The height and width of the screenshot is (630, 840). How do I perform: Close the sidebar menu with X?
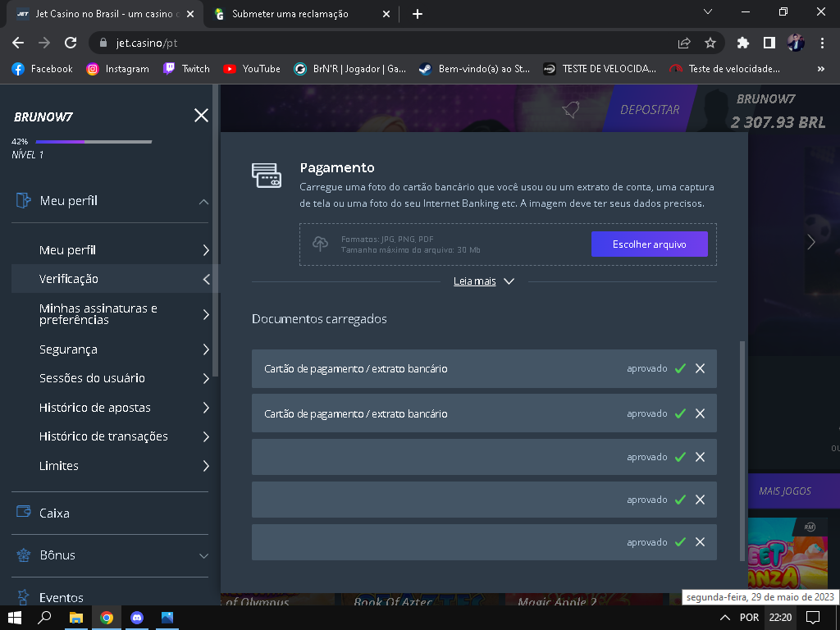click(201, 116)
